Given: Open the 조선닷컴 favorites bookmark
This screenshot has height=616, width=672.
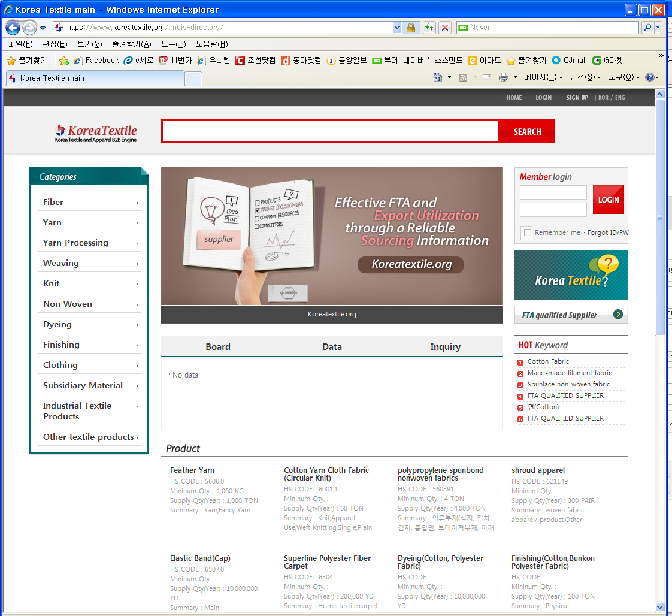Looking at the screenshot, I should coord(255,61).
